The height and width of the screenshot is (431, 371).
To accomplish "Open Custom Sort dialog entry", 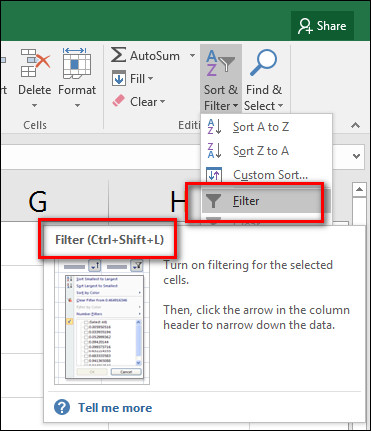I will [x=266, y=175].
